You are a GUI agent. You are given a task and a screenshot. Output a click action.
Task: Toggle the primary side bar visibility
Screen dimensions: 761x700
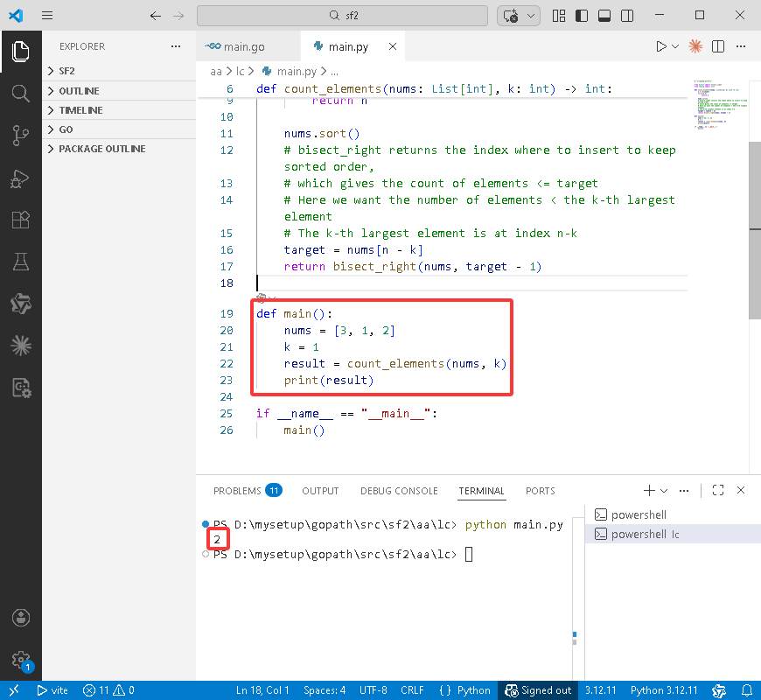pos(582,16)
